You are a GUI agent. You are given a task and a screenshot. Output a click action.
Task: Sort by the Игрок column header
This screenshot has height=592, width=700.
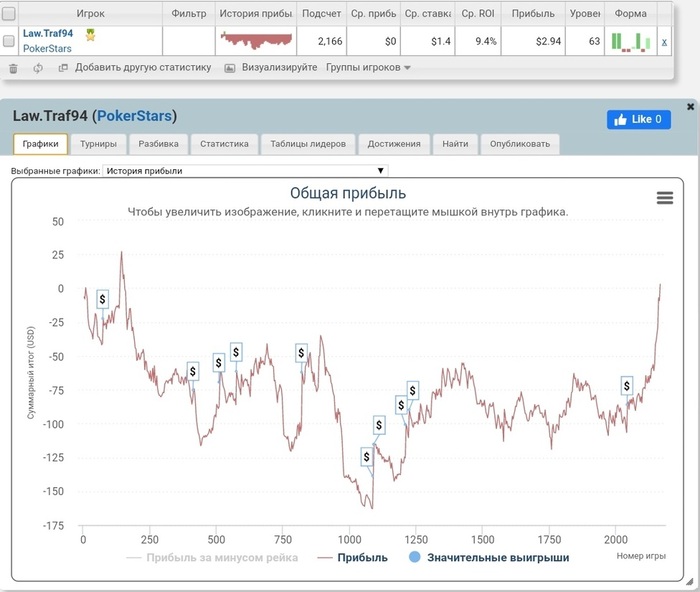tap(90, 14)
